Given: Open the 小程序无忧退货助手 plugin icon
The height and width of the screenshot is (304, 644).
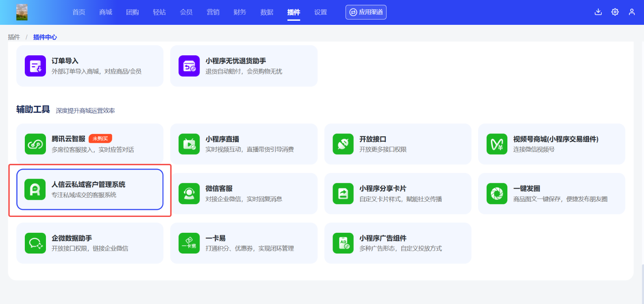Looking at the screenshot, I should point(189,66).
